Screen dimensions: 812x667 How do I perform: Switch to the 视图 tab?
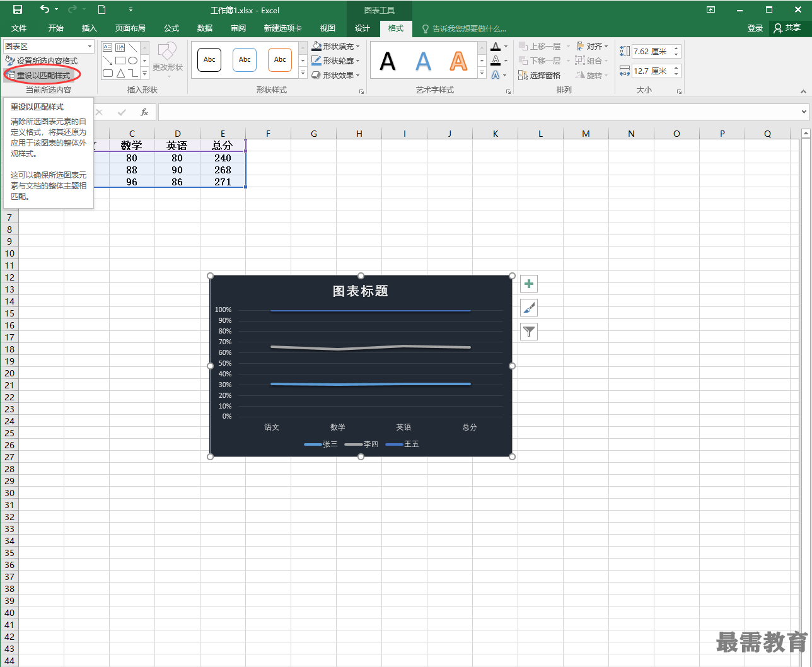(328, 28)
